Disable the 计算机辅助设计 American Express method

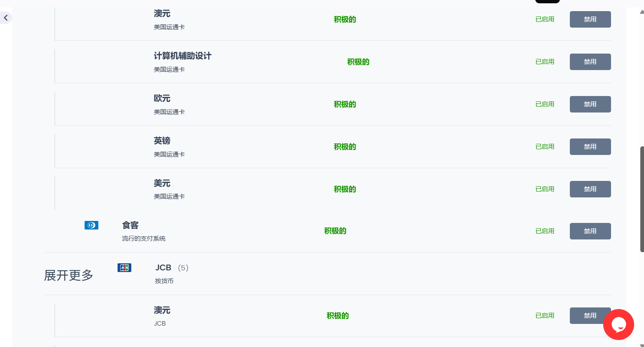(x=590, y=62)
